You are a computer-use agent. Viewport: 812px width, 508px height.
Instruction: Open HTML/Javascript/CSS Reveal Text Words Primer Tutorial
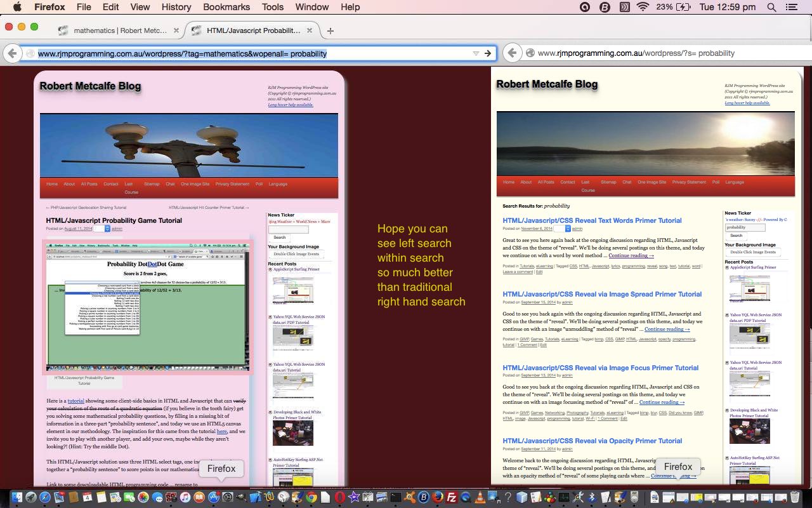point(592,220)
